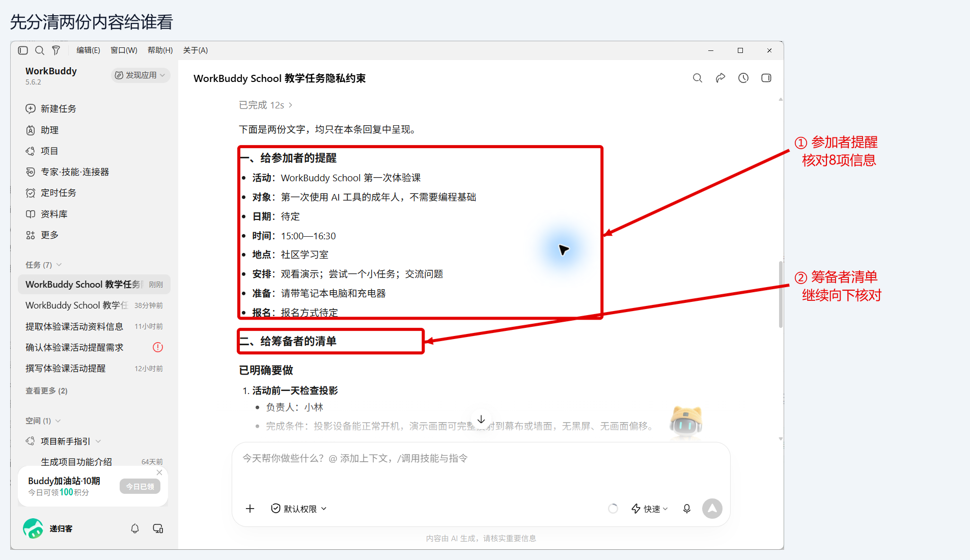This screenshot has height=560, width=970.
Task: Open history via the clock icon
Action: point(743,78)
